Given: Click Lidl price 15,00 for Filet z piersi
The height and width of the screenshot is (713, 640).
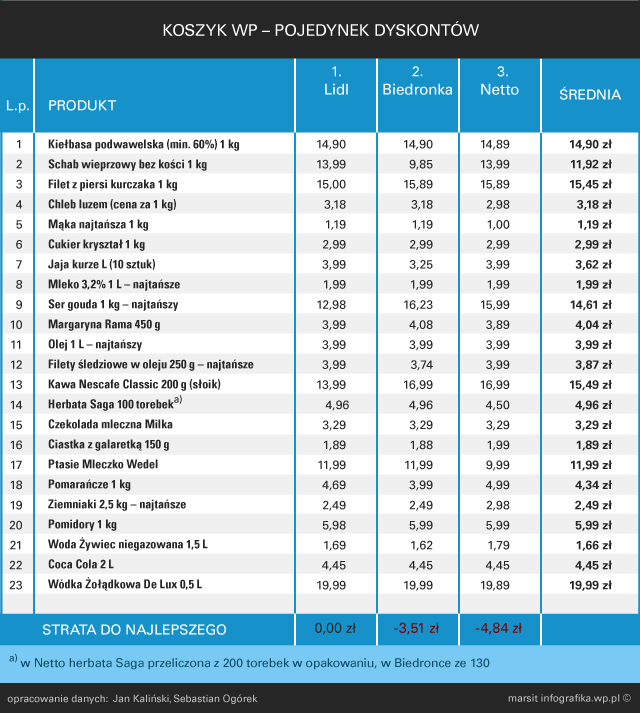Looking at the screenshot, I should pos(331,184).
